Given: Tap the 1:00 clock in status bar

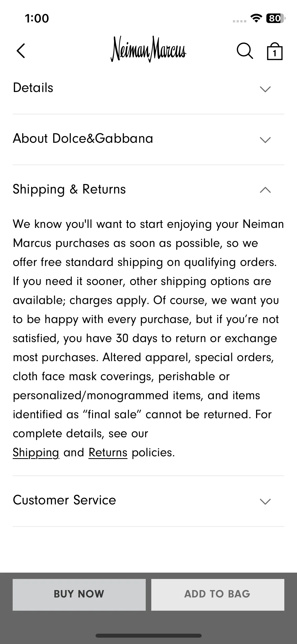Looking at the screenshot, I should [37, 18].
